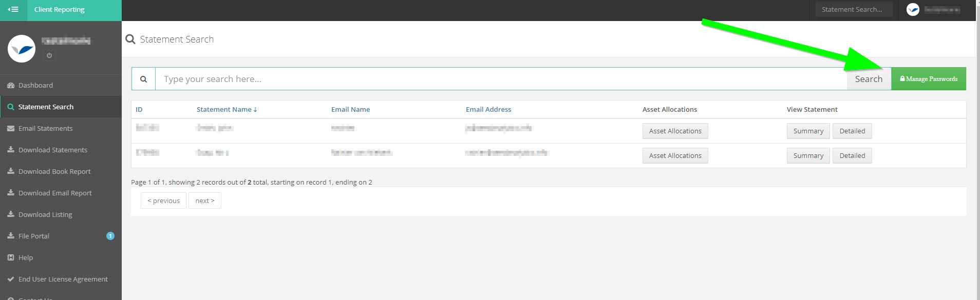
Task: Click the Dashboard palette icon
Action: (x=11, y=85)
